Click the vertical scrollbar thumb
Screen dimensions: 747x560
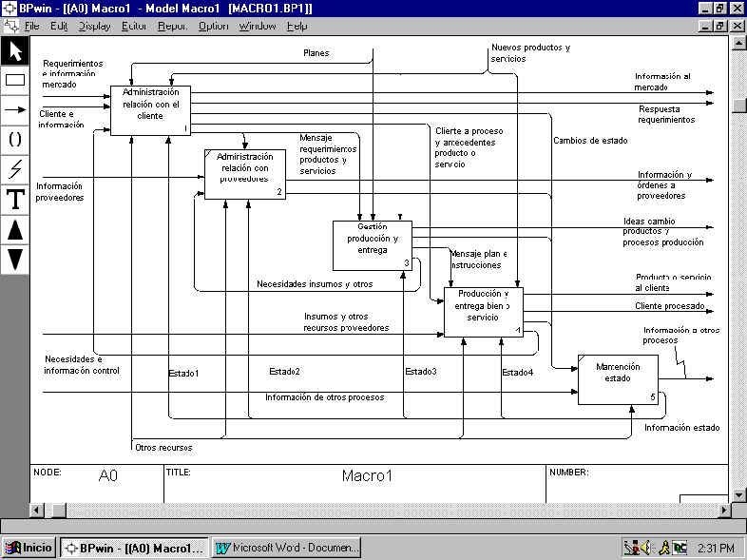tap(737, 106)
